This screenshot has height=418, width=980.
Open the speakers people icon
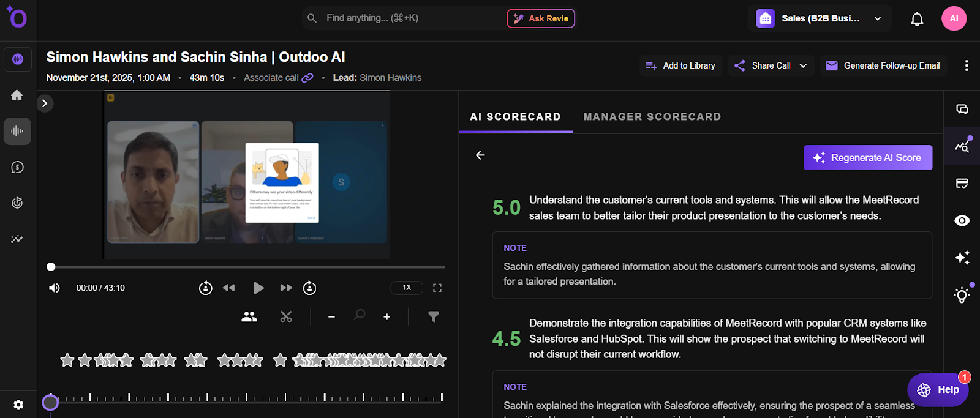coord(249,316)
